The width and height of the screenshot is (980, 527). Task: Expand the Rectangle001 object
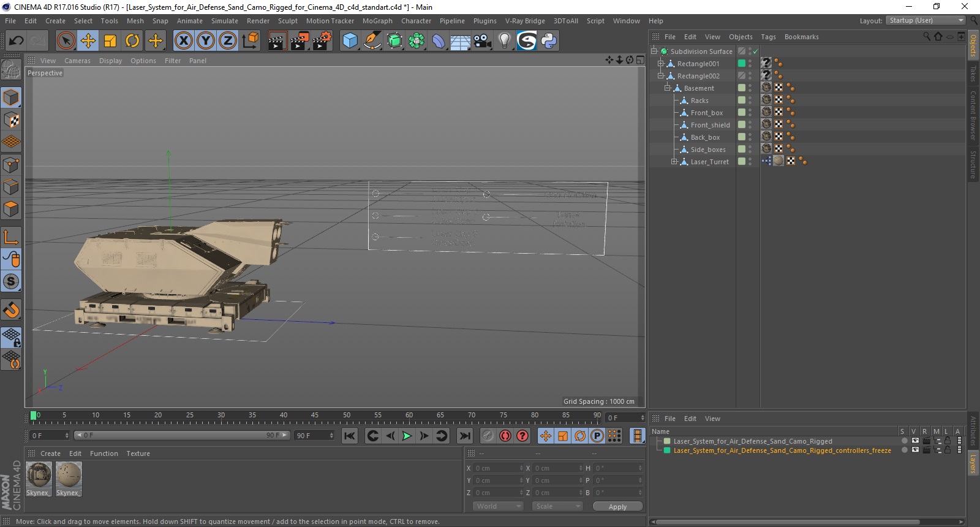(x=661, y=64)
